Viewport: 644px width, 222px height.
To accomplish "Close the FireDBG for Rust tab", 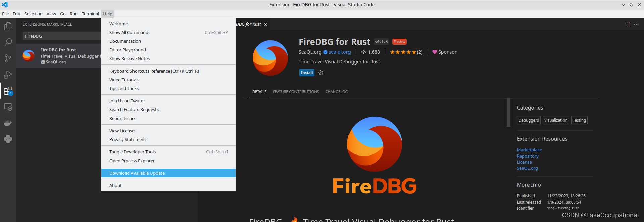I will (265, 24).
